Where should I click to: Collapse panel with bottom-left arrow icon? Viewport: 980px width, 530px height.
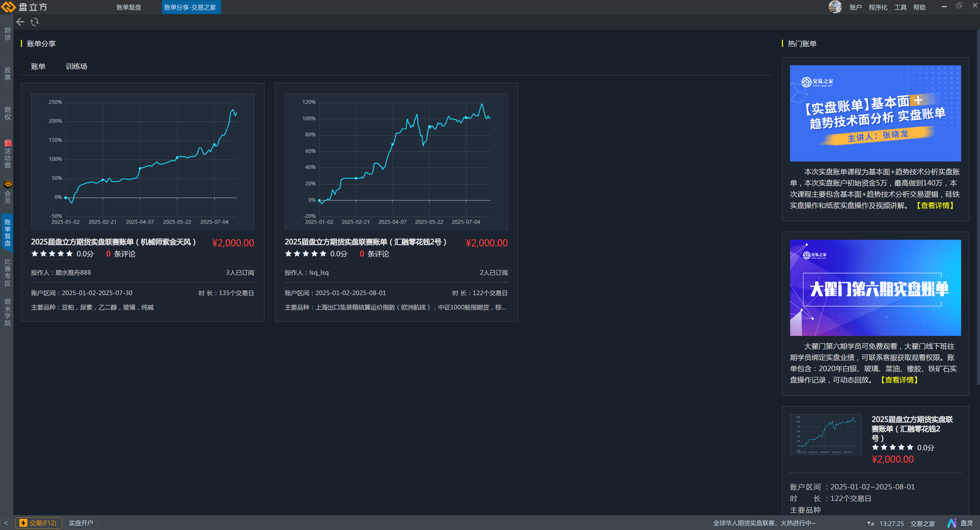coord(6,523)
